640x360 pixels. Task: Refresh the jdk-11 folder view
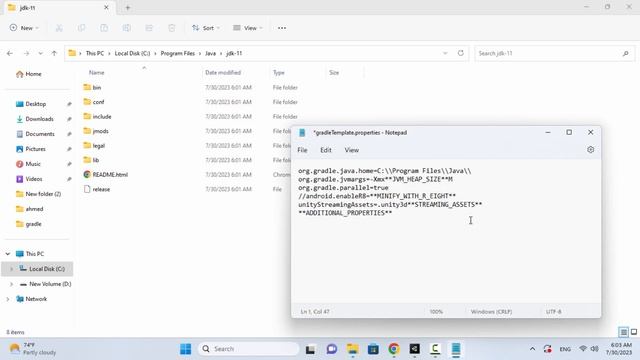click(x=460, y=53)
